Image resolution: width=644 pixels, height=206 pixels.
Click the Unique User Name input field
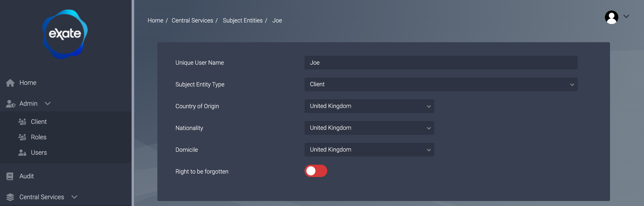441,63
